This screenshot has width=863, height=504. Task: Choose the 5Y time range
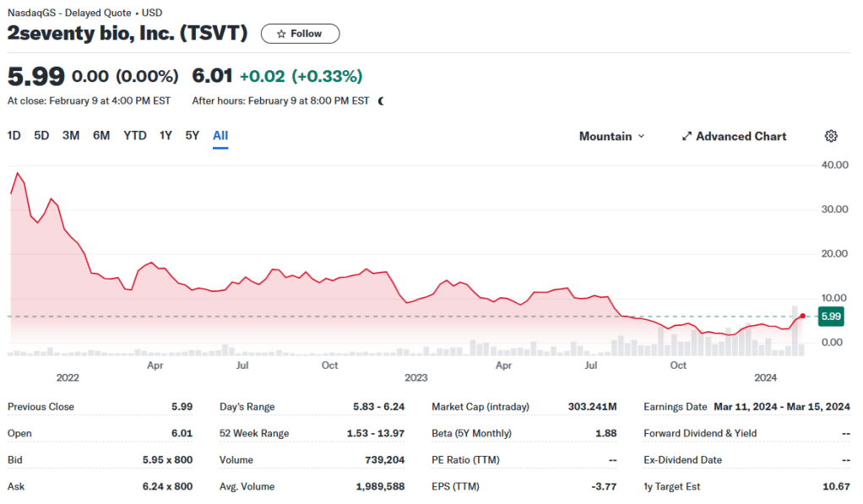(x=193, y=135)
